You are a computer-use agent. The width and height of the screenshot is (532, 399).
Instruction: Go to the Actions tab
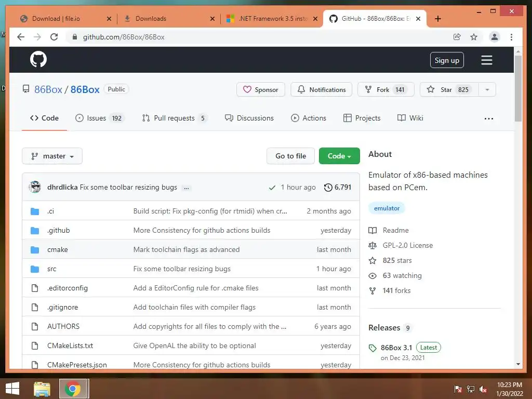[309, 118]
